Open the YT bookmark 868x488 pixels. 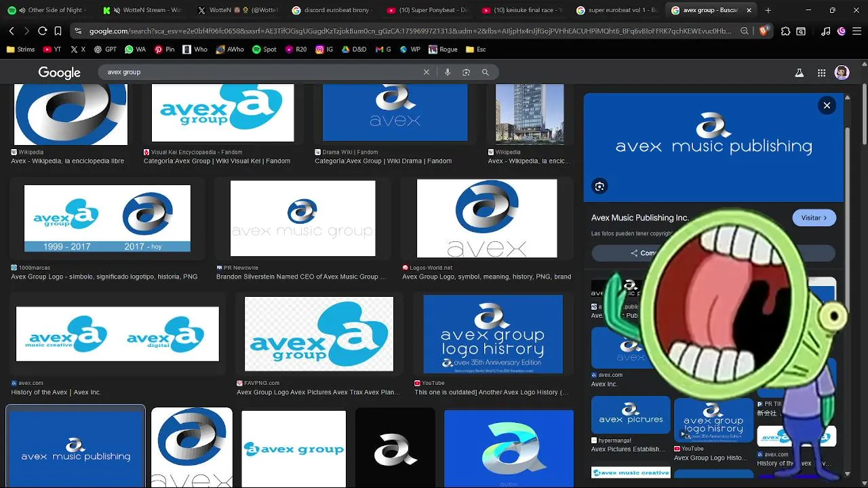click(x=52, y=49)
